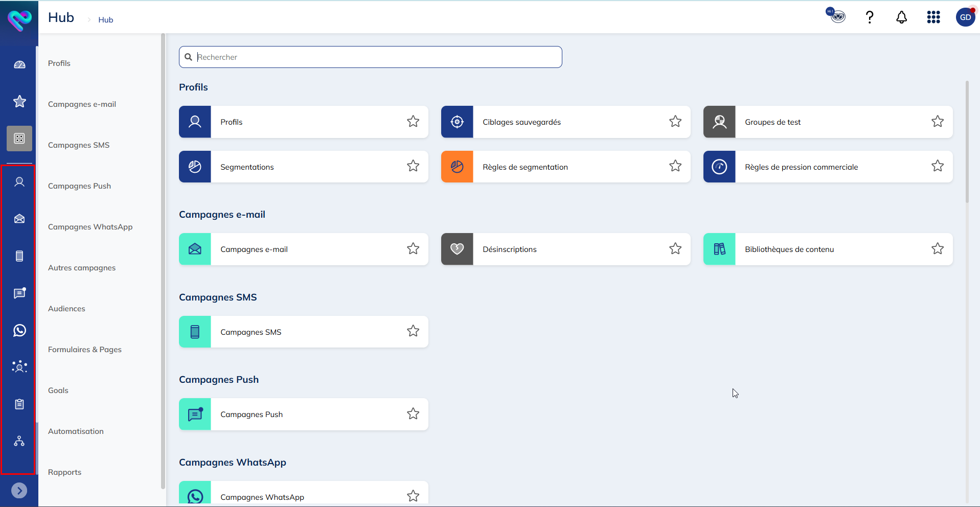The height and width of the screenshot is (507, 980).
Task: Open the dashboard gauge icon in sidebar
Action: pos(19,65)
